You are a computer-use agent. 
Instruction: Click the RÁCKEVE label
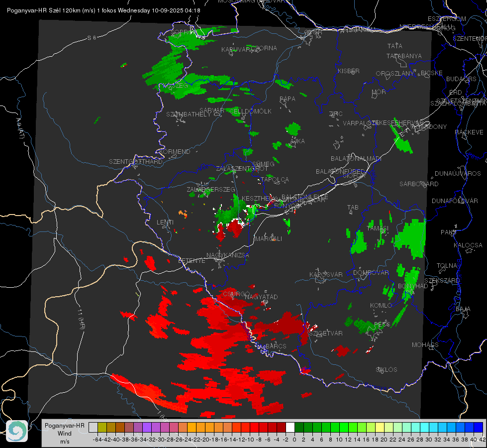(x=469, y=132)
